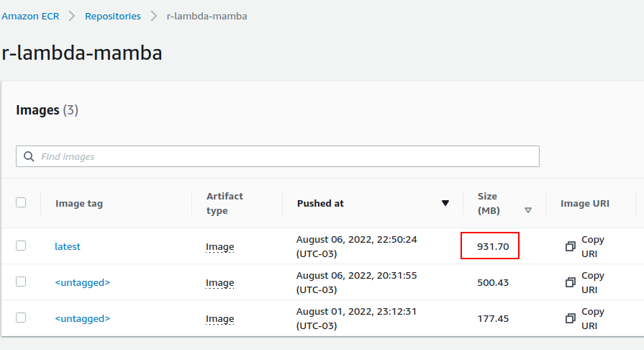Click the Images (3) section title
The image size is (644, 350).
(47, 109)
